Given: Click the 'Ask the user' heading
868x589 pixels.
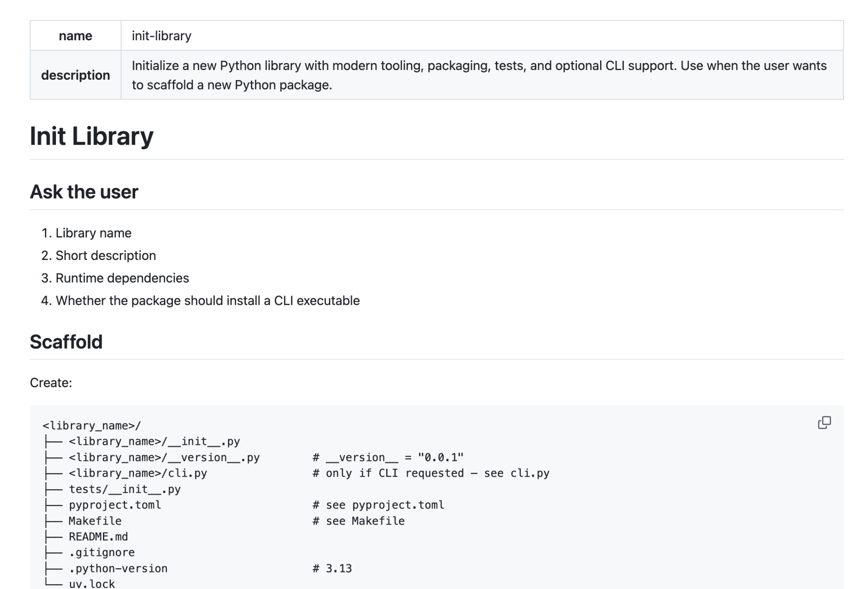Looking at the screenshot, I should 84,192.
